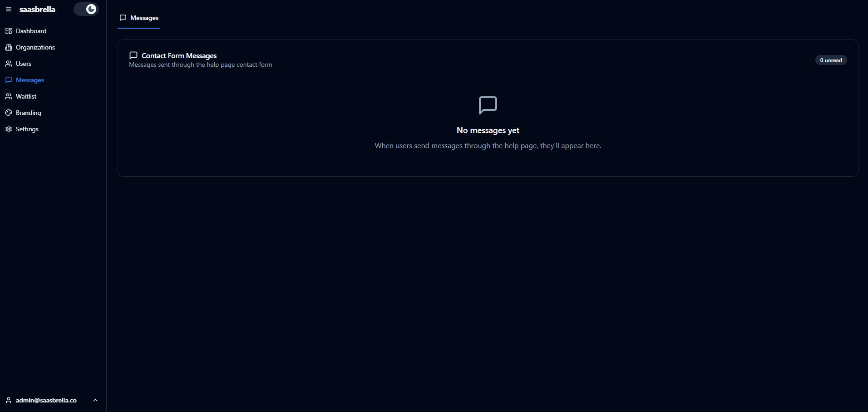This screenshot has width=868, height=412.
Task: Click the Organizations building icon
Action: point(9,47)
